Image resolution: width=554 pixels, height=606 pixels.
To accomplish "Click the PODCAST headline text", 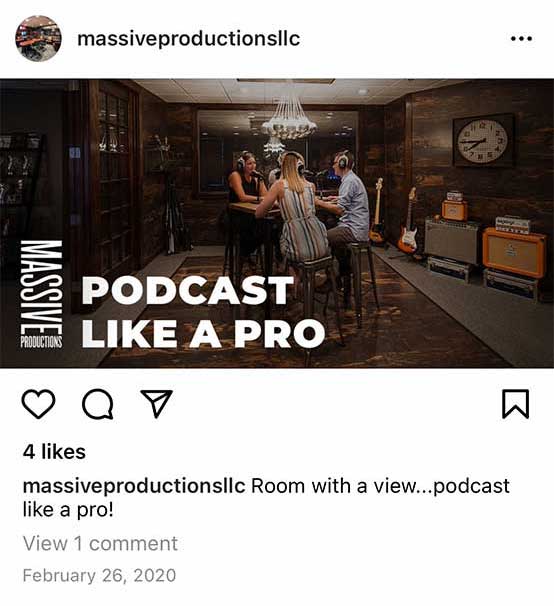I will [188, 291].
